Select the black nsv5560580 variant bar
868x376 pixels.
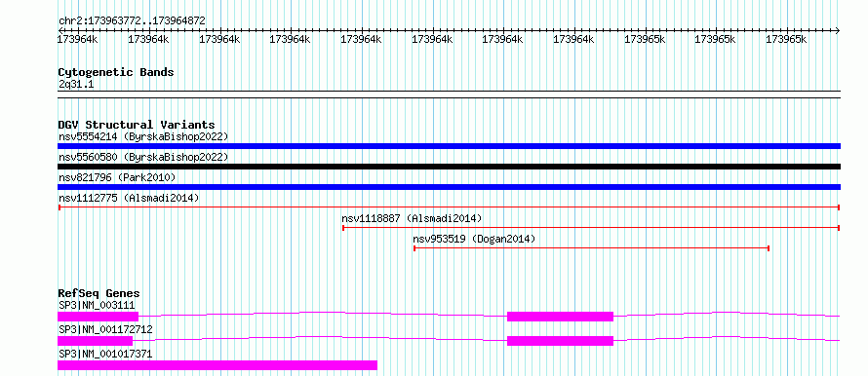449,167
